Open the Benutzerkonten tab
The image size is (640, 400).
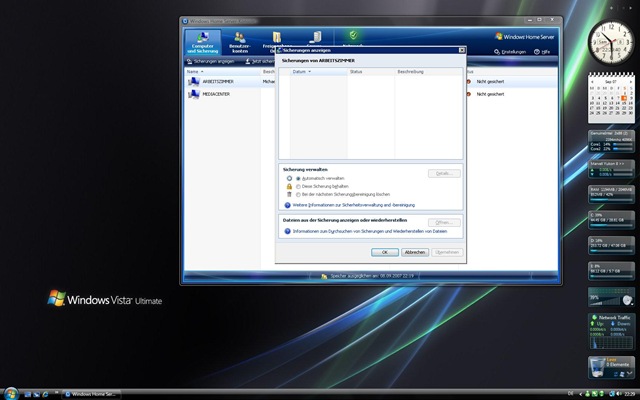tap(240, 42)
